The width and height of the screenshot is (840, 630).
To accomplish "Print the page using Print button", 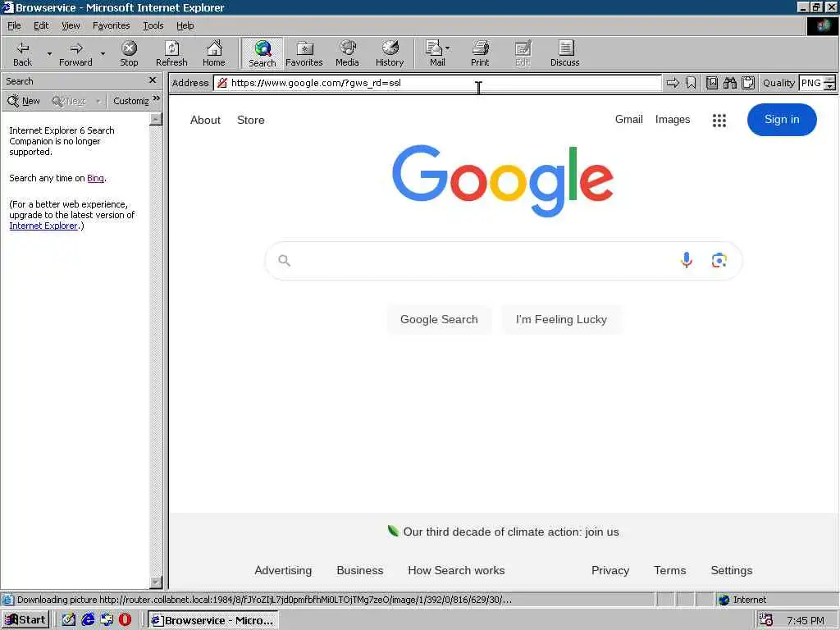I will (x=480, y=53).
